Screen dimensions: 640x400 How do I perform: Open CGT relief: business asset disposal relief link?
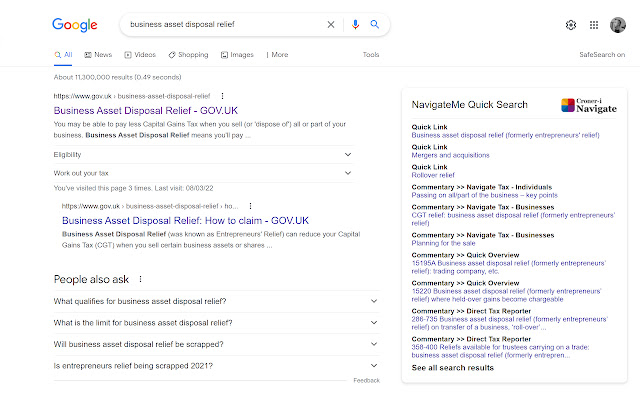click(x=513, y=219)
